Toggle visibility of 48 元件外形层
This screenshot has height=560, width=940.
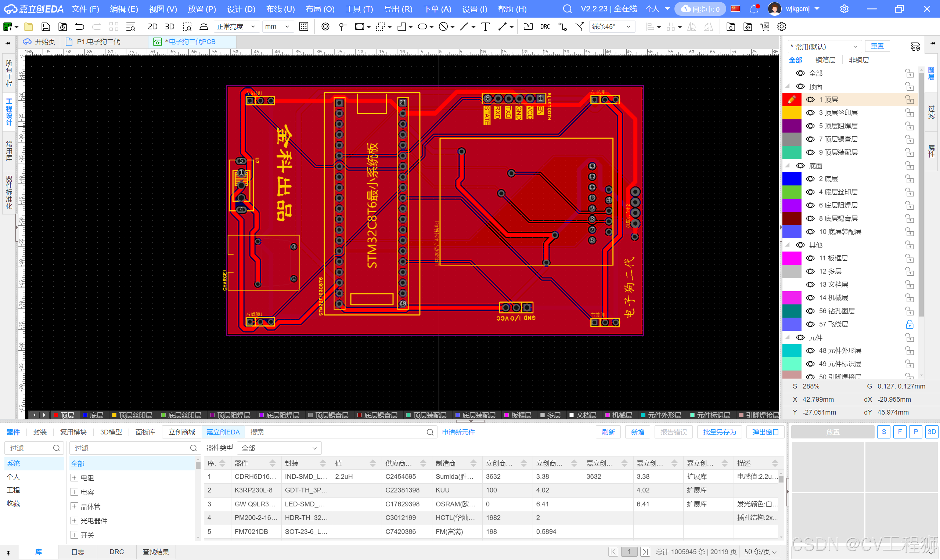810,351
